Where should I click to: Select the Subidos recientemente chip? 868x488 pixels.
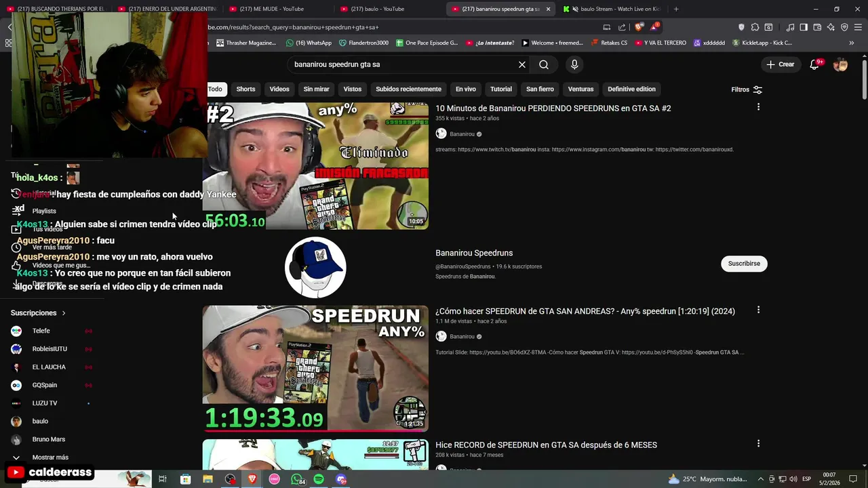(408, 89)
